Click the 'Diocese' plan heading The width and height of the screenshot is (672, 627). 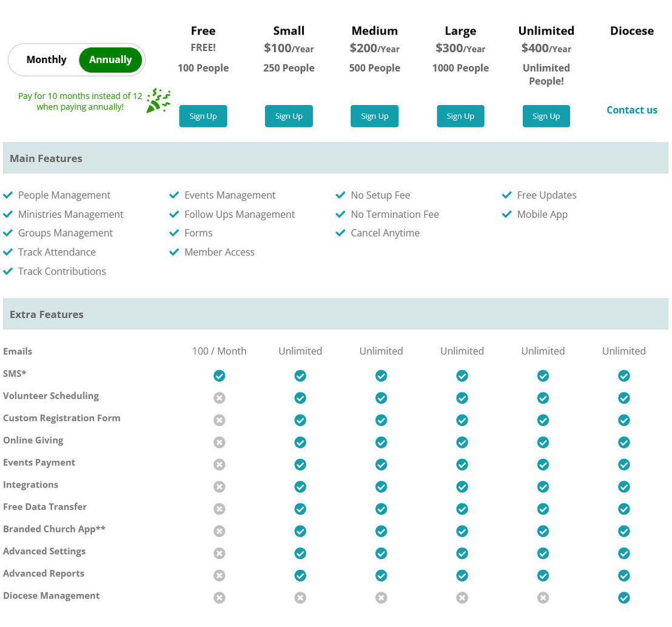click(x=632, y=31)
